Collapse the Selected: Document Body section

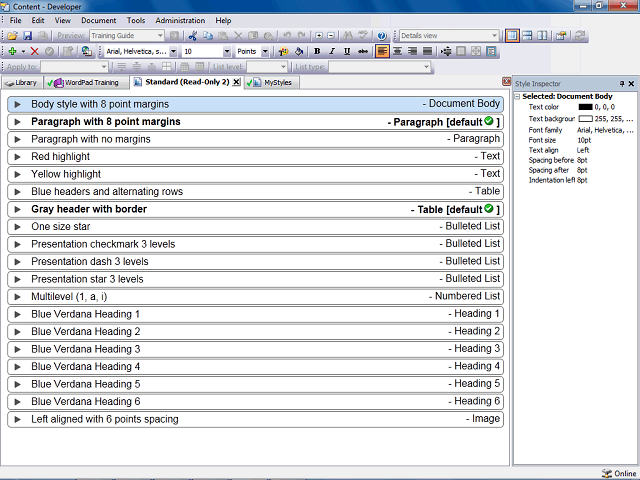point(517,97)
